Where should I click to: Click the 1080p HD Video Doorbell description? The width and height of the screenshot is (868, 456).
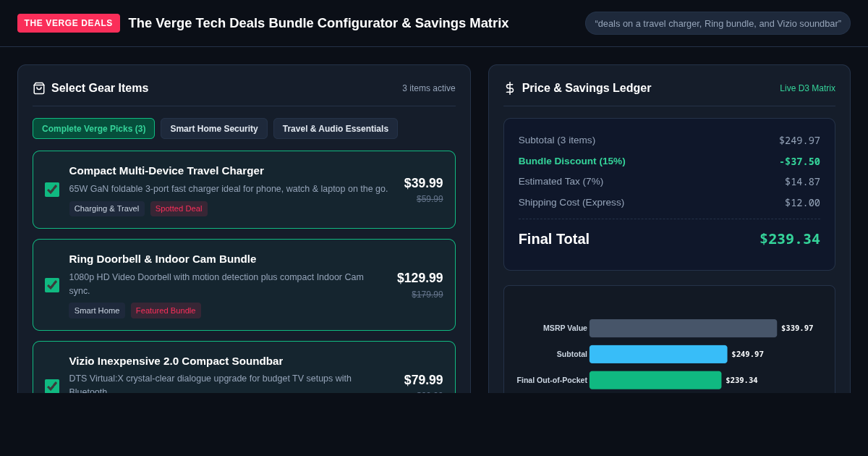(x=216, y=284)
